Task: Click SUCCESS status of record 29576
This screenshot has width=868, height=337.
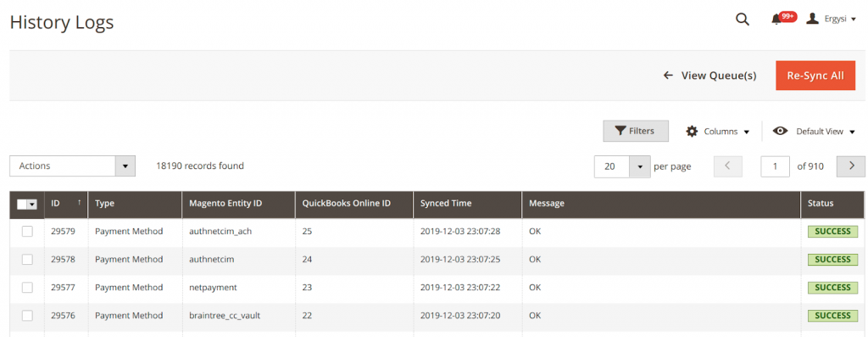Action: pyautogui.click(x=832, y=316)
